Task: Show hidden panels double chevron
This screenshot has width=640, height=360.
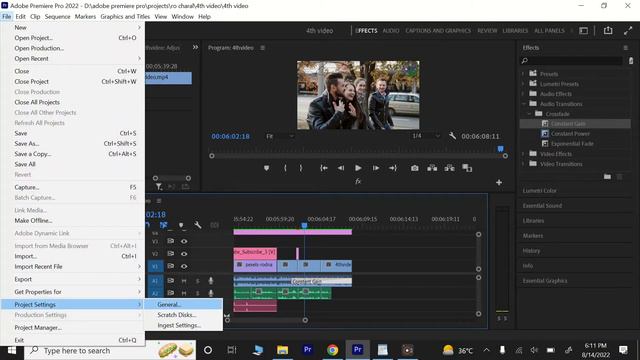Action: tap(196, 47)
